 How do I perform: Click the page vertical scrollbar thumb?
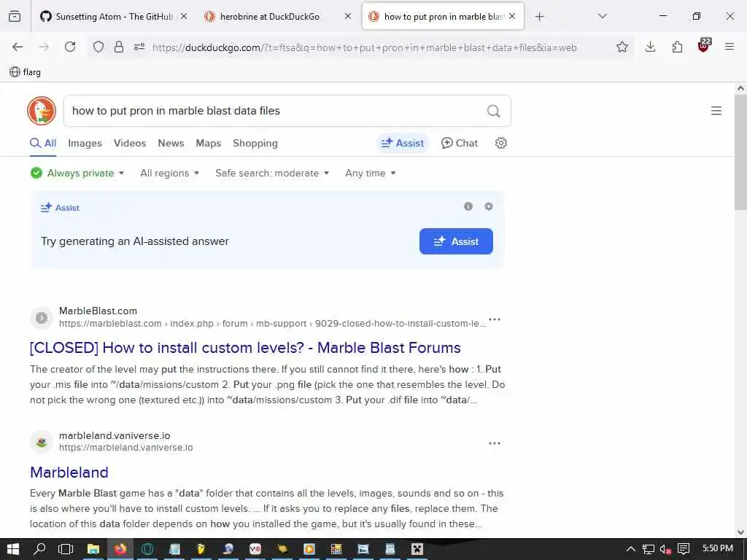740,152
